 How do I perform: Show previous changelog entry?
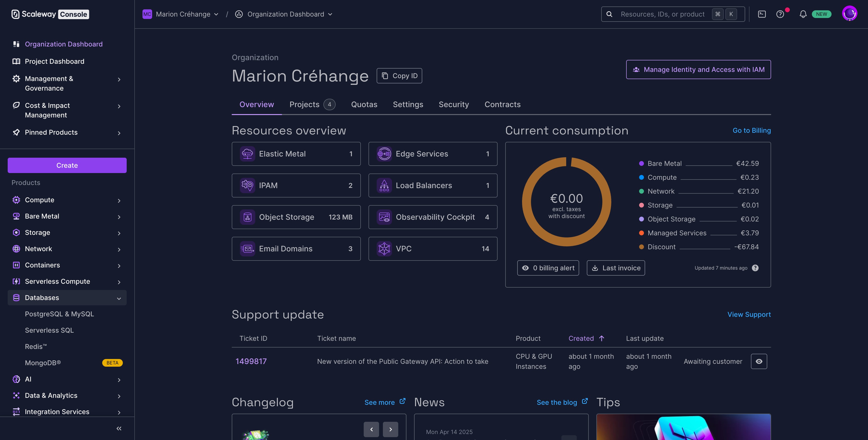point(371,429)
